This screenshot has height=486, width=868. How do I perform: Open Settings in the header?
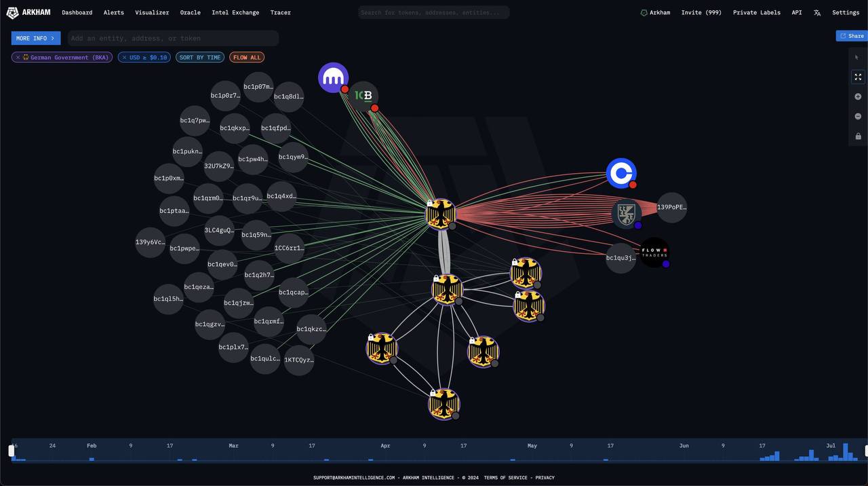pyautogui.click(x=846, y=12)
